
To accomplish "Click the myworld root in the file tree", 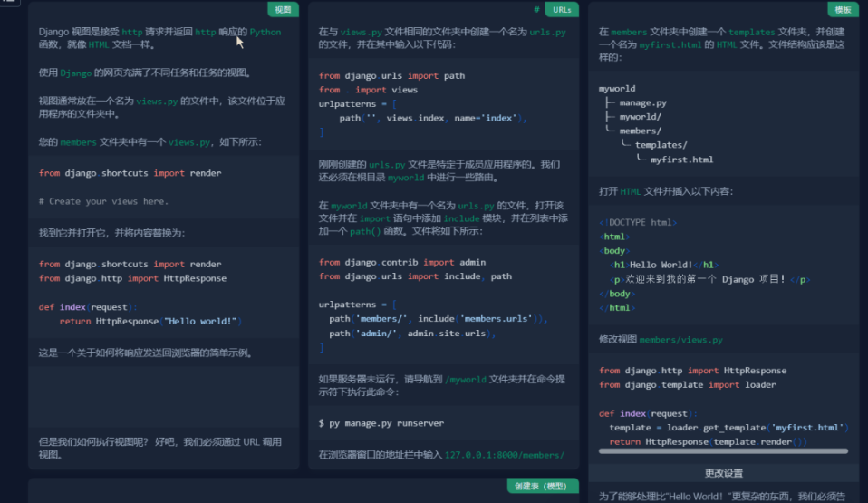I will (x=617, y=89).
